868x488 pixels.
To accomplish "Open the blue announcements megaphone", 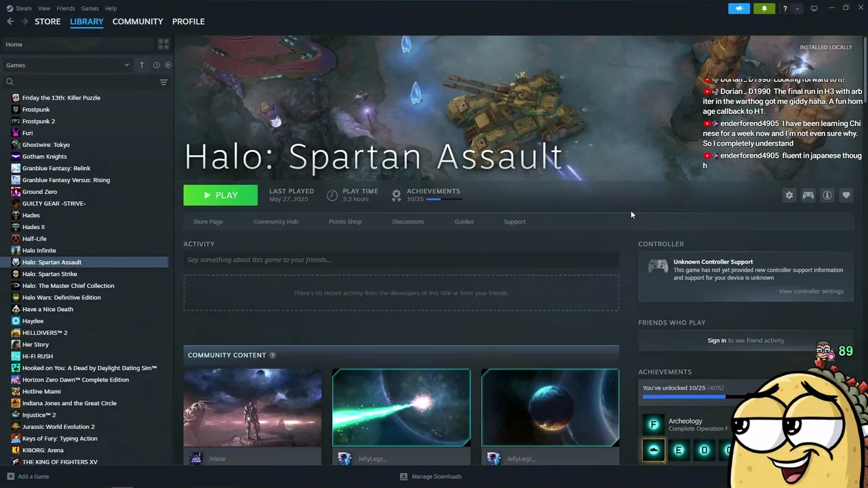I will pos(739,9).
